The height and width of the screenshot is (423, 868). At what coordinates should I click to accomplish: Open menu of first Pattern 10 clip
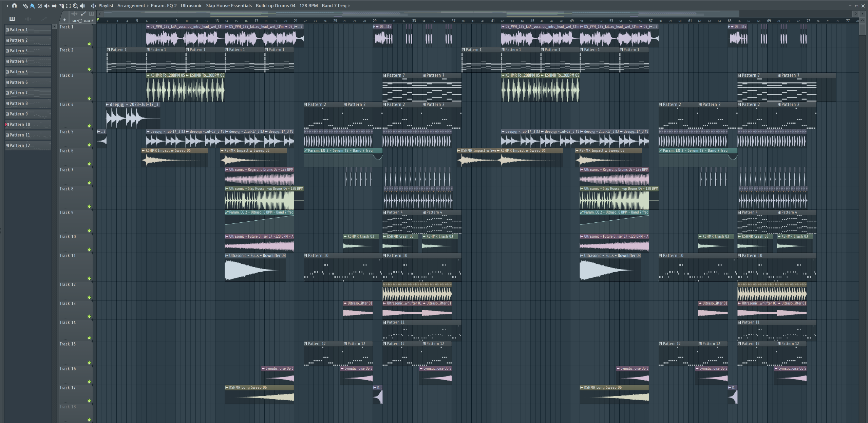tap(306, 256)
